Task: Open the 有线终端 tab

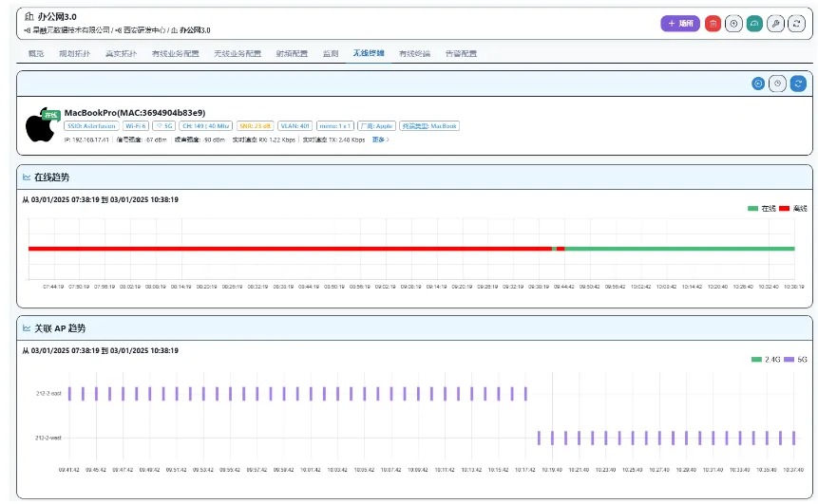Action: (415, 53)
